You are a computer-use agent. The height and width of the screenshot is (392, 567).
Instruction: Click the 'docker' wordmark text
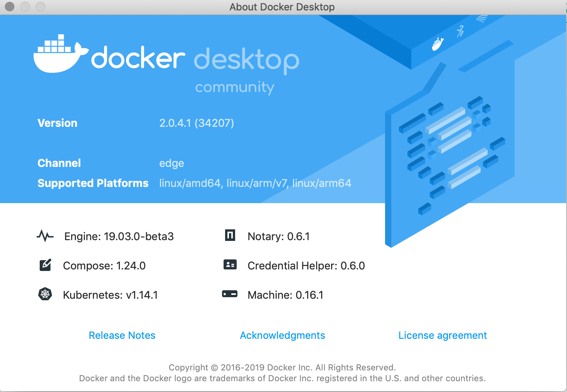[138, 58]
